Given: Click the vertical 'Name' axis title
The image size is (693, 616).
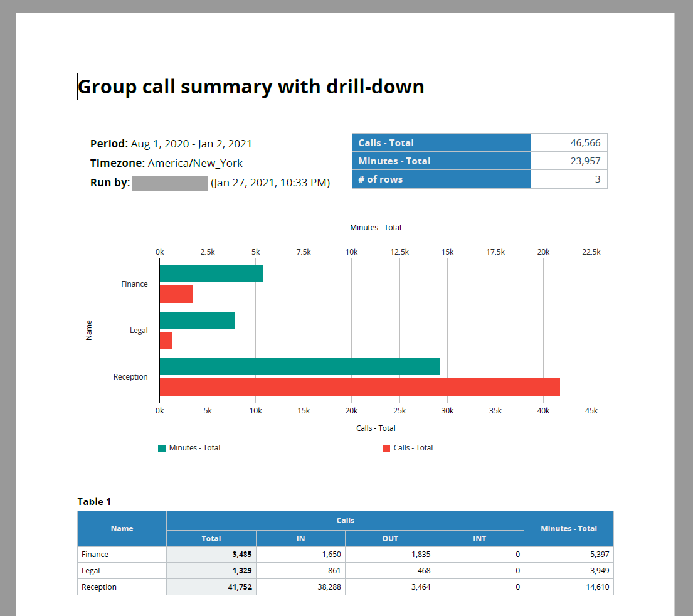Looking at the screenshot, I should 89,331.
